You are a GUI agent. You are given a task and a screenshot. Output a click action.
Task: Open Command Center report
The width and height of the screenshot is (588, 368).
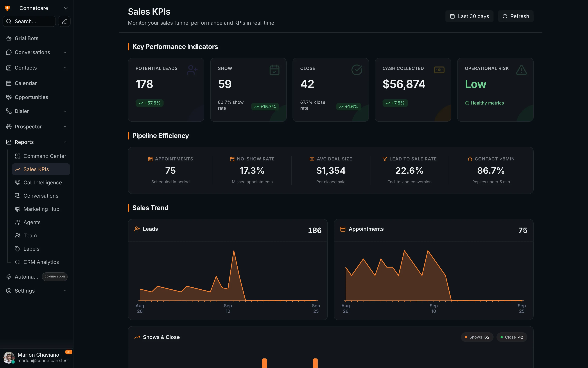pos(41,156)
